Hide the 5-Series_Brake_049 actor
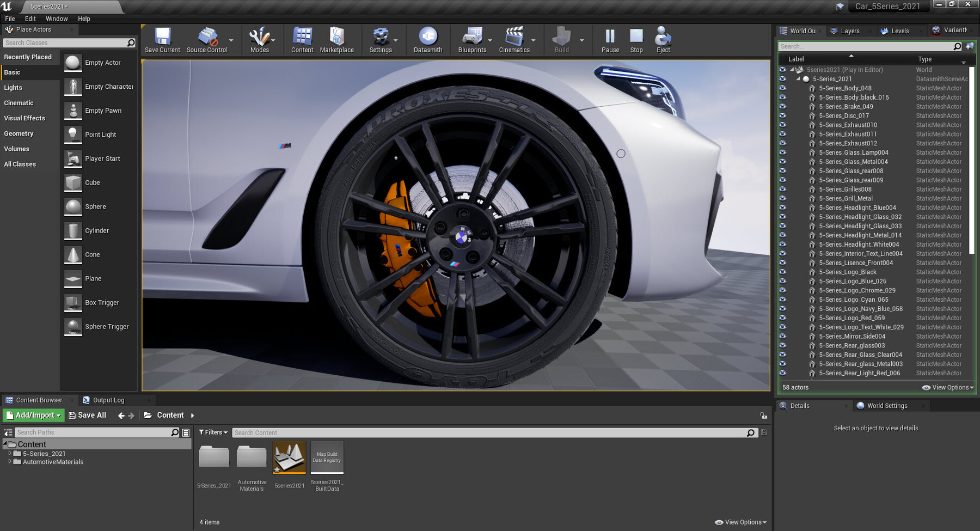Screen dimensions: 980x531 782,106
